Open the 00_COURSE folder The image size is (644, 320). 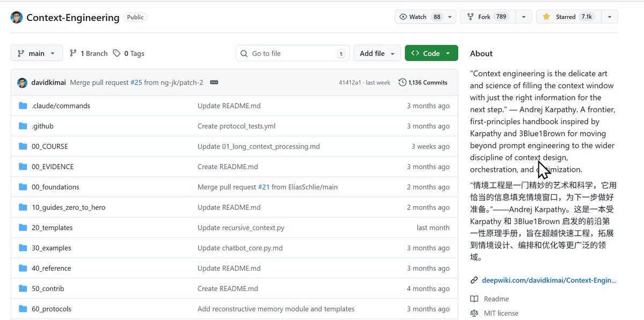tap(50, 147)
